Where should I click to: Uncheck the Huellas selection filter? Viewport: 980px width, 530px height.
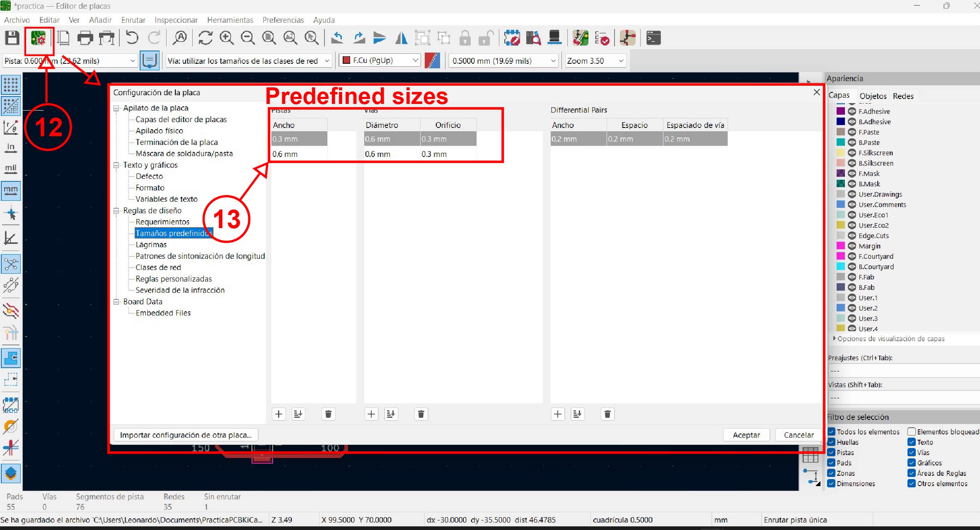click(831, 442)
